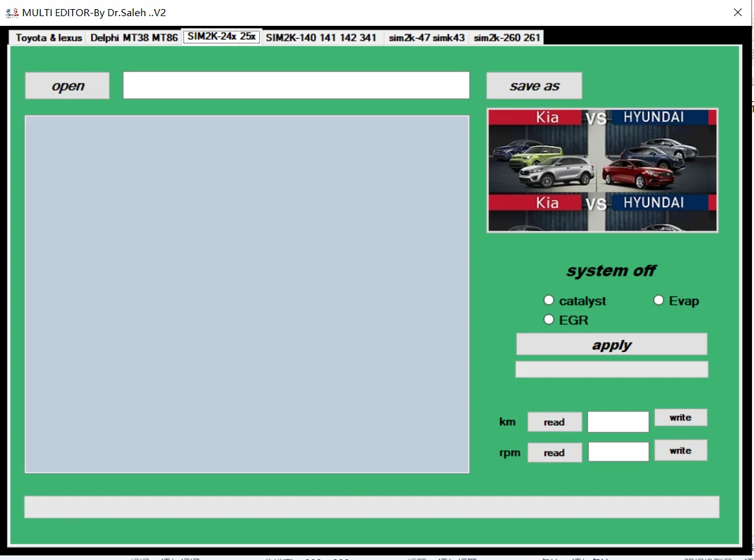Image resolution: width=754 pixels, height=560 pixels.
Task: Switch to SIM2K-140 141 142 341 tab
Action: pyautogui.click(x=321, y=37)
